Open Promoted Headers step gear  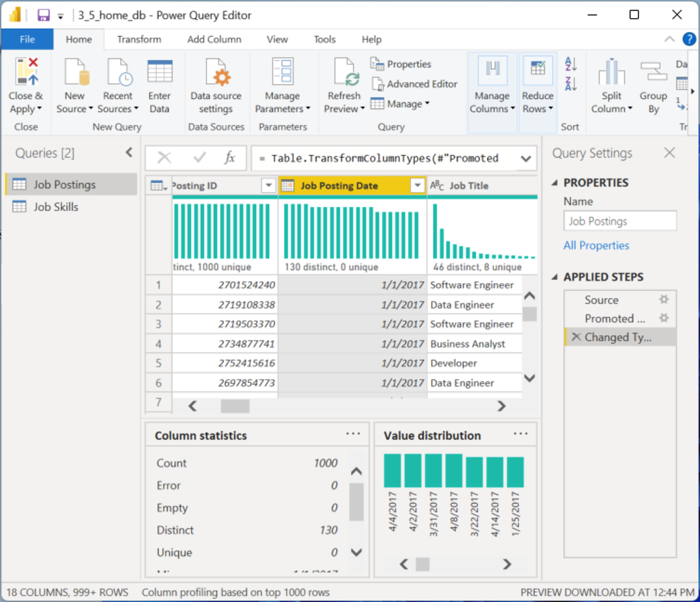tap(664, 318)
